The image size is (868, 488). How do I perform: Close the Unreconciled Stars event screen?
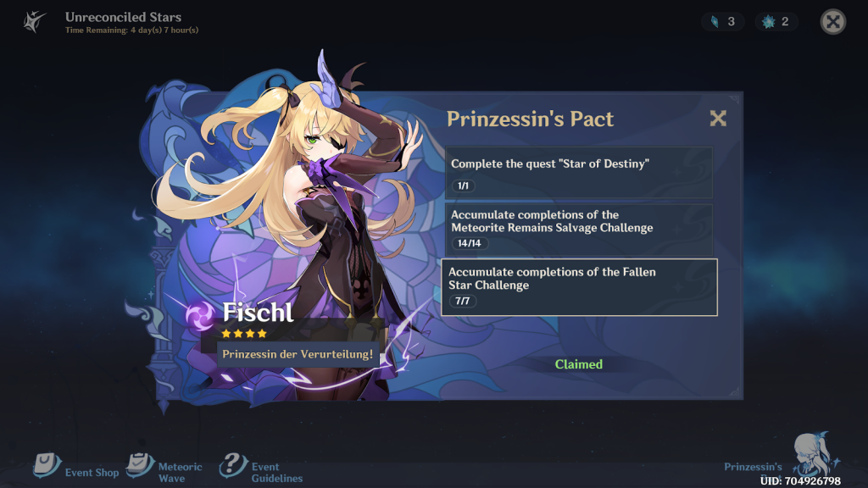click(x=832, y=22)
